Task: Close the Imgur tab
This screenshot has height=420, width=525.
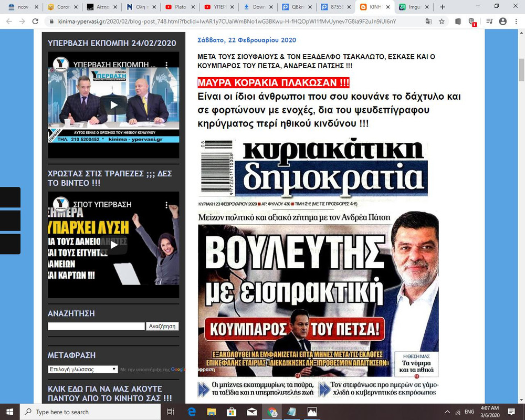Action: [x=427, y=7]
